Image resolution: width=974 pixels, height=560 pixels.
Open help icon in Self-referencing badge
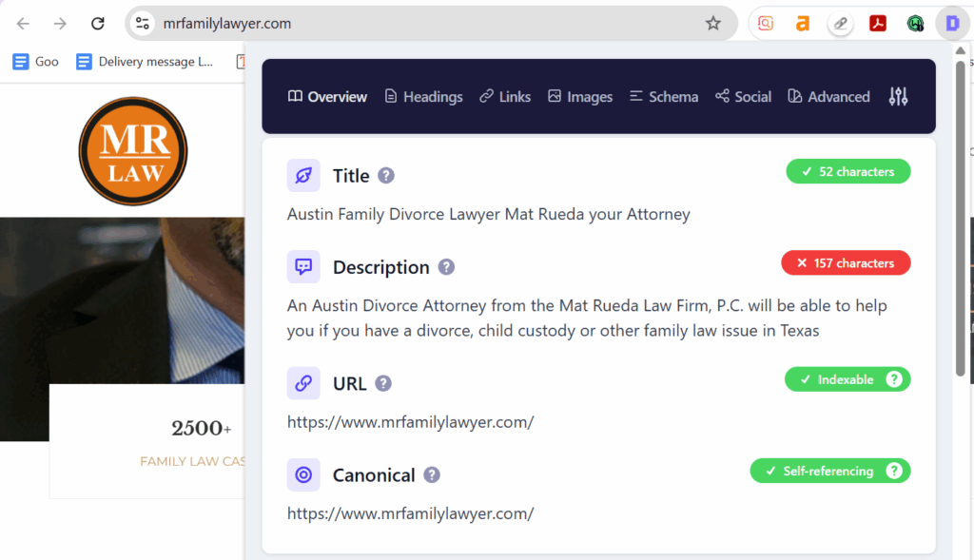click(894, 471)
